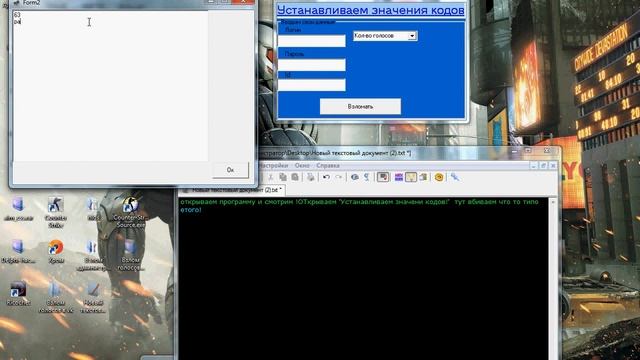Screen dimensions: 640x360
Task: Click the Print icon in the editor toolbar
Action: point(311,177)
